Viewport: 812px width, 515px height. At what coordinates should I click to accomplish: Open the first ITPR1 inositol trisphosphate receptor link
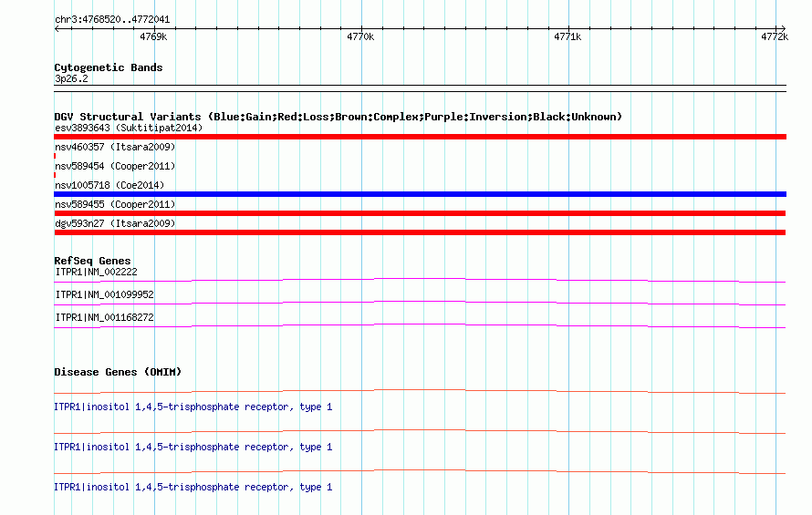[x=193, y=407]
